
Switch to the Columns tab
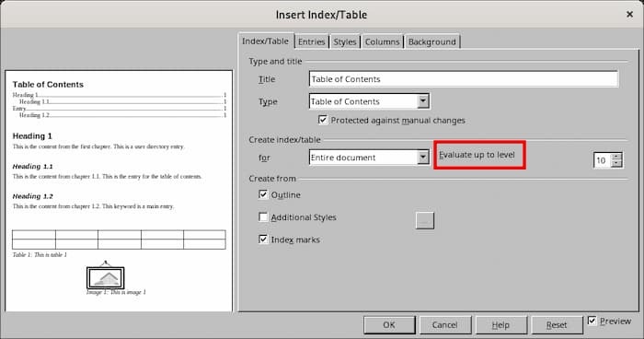382,42
